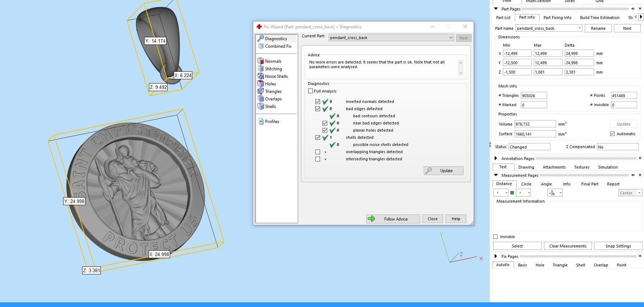
Task: Close the Annotation Pages panel
Action: [640, 158]
